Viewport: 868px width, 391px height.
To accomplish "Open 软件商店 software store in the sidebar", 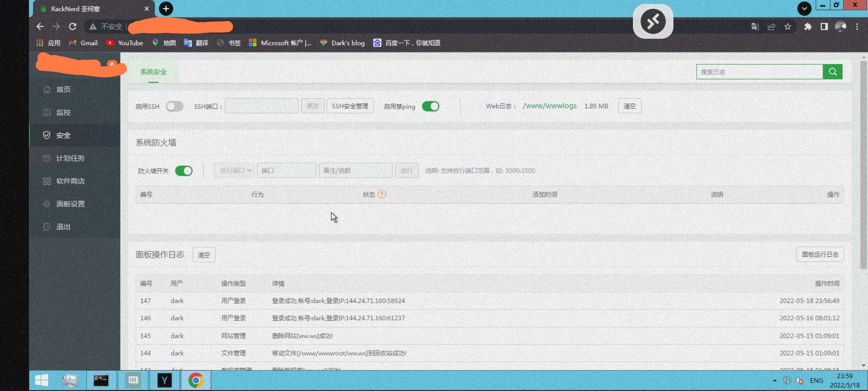I will (x=75, y=181).
